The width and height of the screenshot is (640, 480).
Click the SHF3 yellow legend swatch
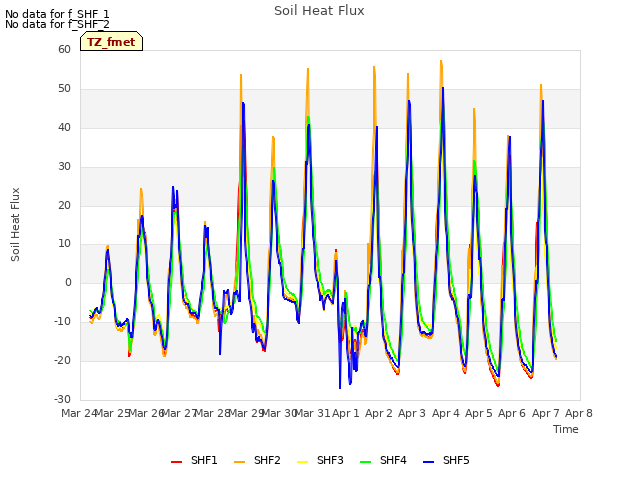[x=302, y=462]
